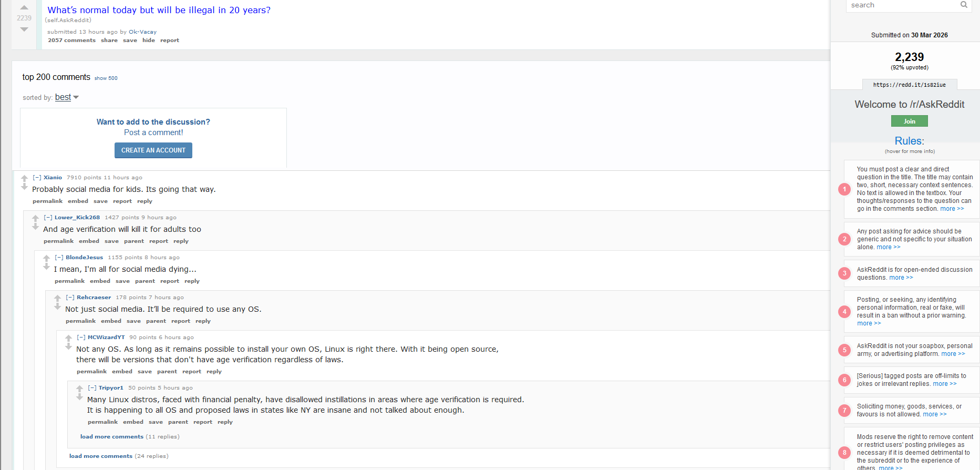Join the AskReddit subreddit

[909, 121]
